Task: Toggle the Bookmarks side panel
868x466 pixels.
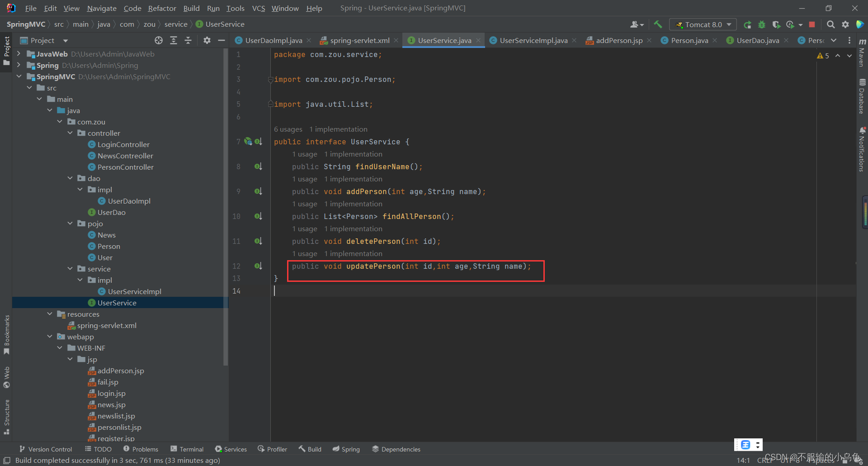Action: point(7,334)
